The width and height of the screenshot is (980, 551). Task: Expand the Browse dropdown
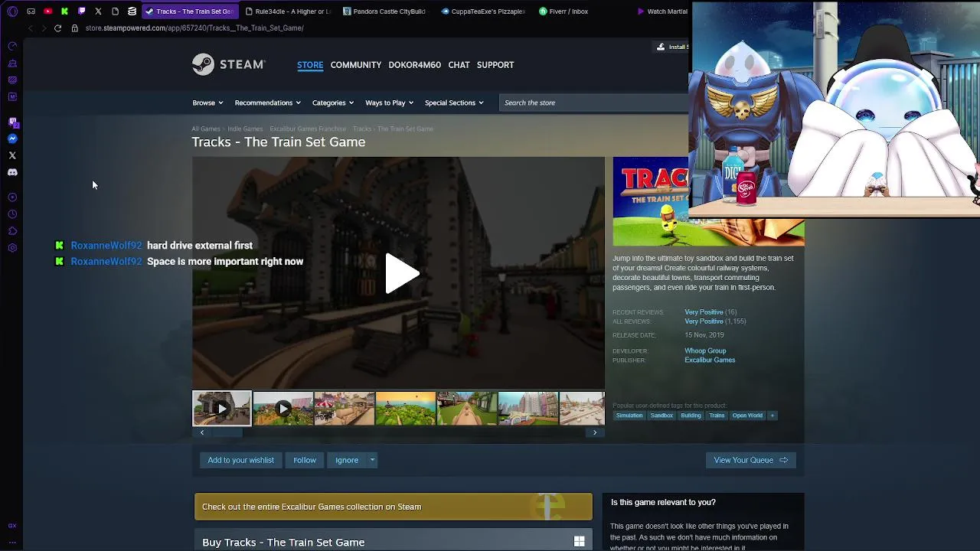pos(207,103)
